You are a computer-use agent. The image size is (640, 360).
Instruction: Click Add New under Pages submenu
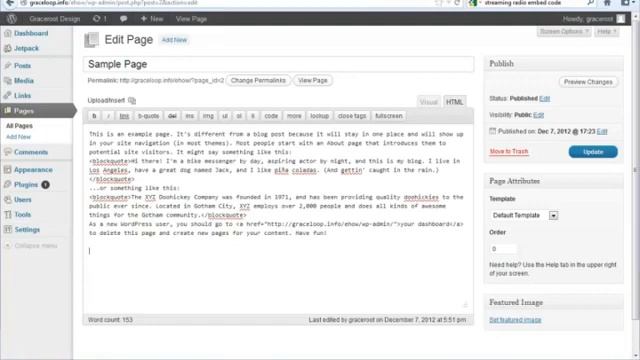[x=18, y=137]
